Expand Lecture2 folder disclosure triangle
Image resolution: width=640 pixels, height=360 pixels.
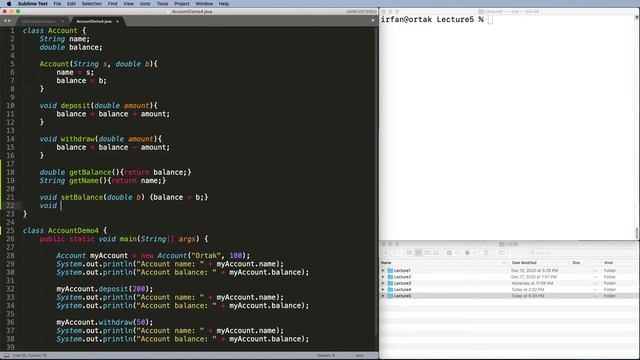(x=383, y=277)
